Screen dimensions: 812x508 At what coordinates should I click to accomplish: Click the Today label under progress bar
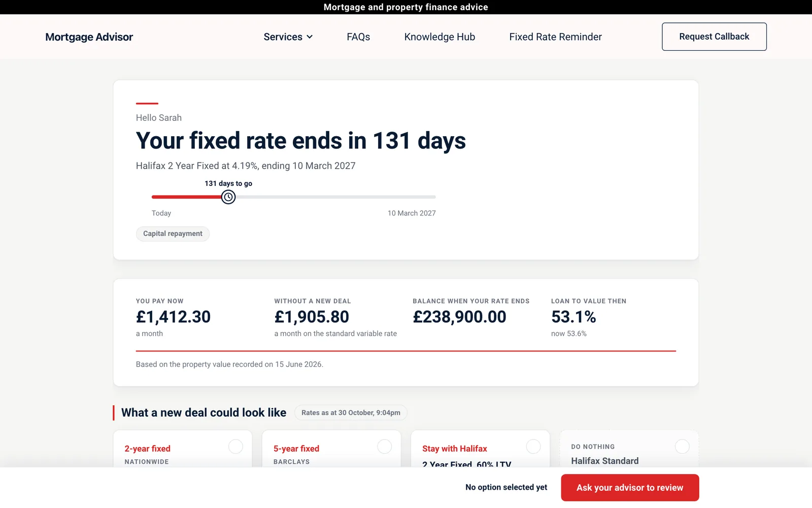161,213
